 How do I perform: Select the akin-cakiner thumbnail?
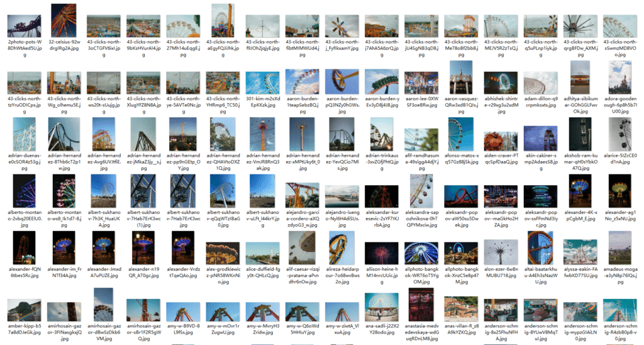pos(540,139)
